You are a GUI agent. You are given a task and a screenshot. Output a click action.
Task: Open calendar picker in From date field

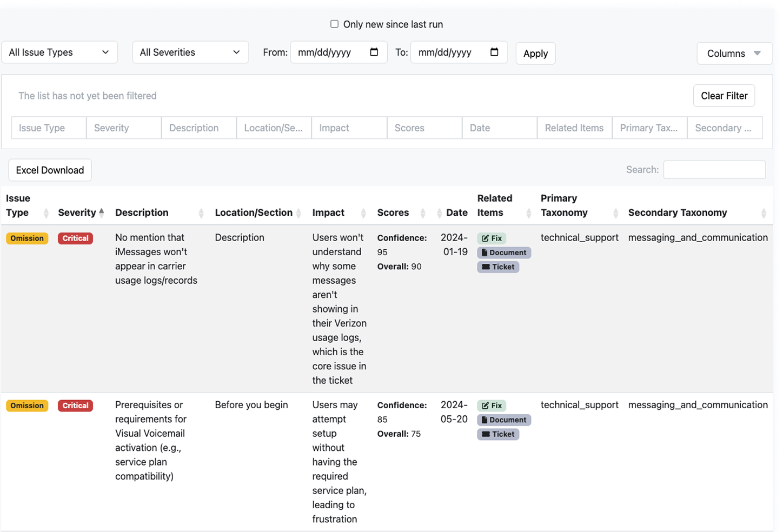pyautogui.click(x=374, y=52)
